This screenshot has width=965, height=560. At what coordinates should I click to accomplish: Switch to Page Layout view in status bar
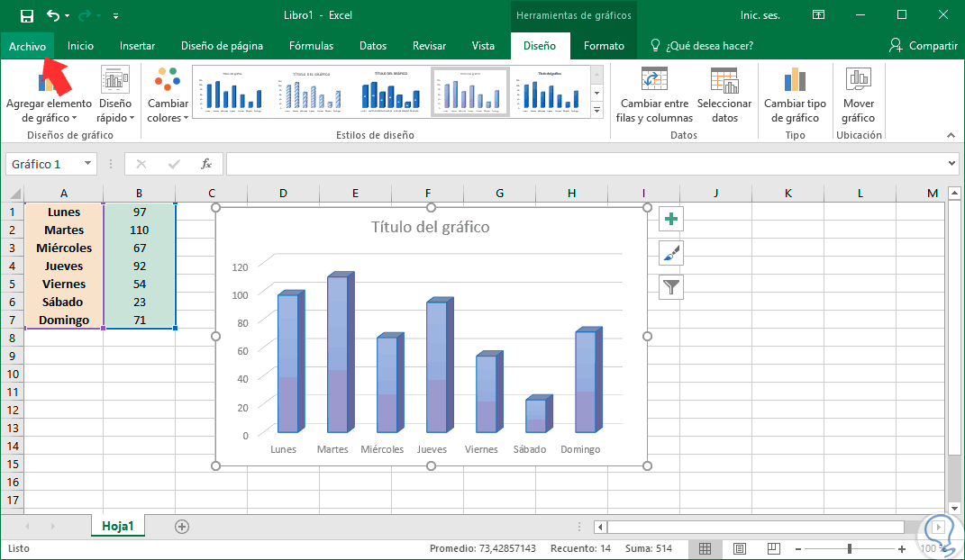pos(739,548)
